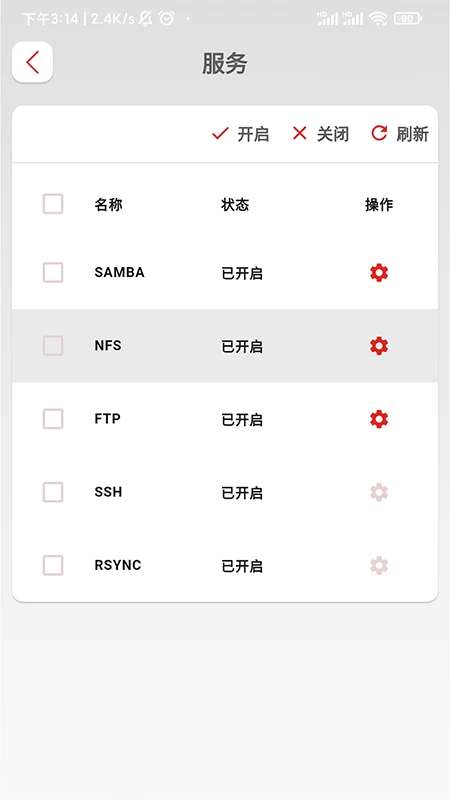450x800 pixels.
Task: Open settings gear for FTP service
Action: tap(379, 419)
